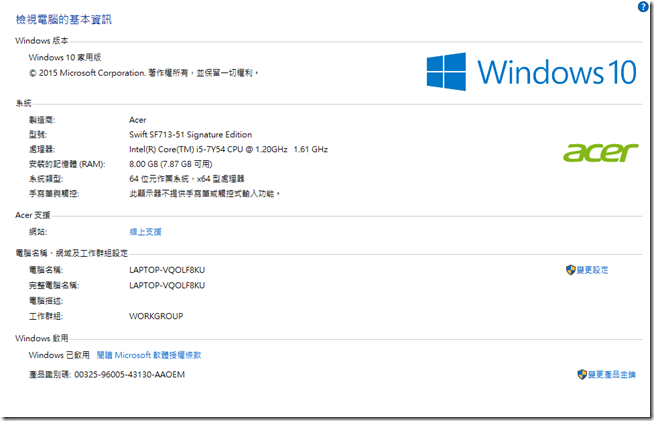Click the Windows 啟用 section header

[42, 338]
